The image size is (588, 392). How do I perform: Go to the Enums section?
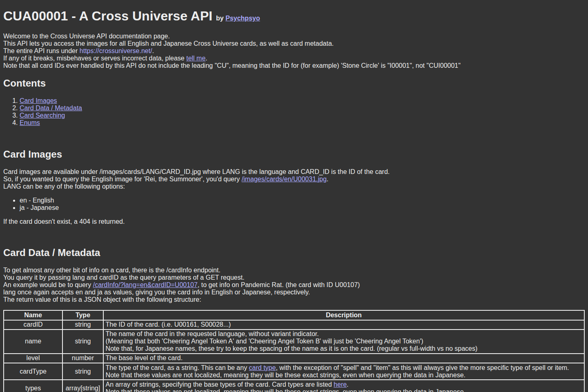(29, 122)
